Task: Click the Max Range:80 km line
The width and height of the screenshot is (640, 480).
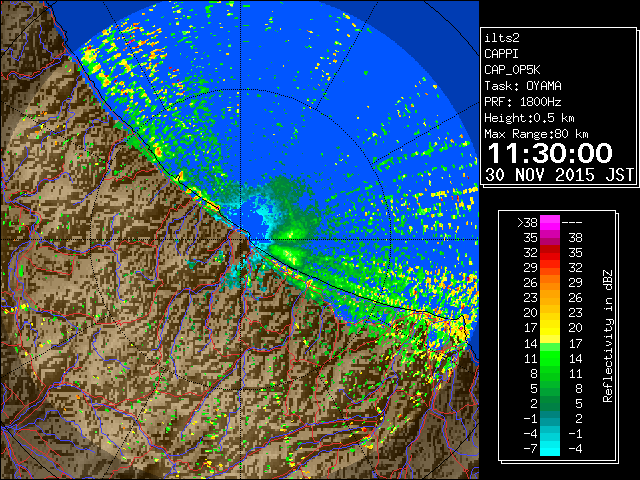Action: click(x=536, y=134)
